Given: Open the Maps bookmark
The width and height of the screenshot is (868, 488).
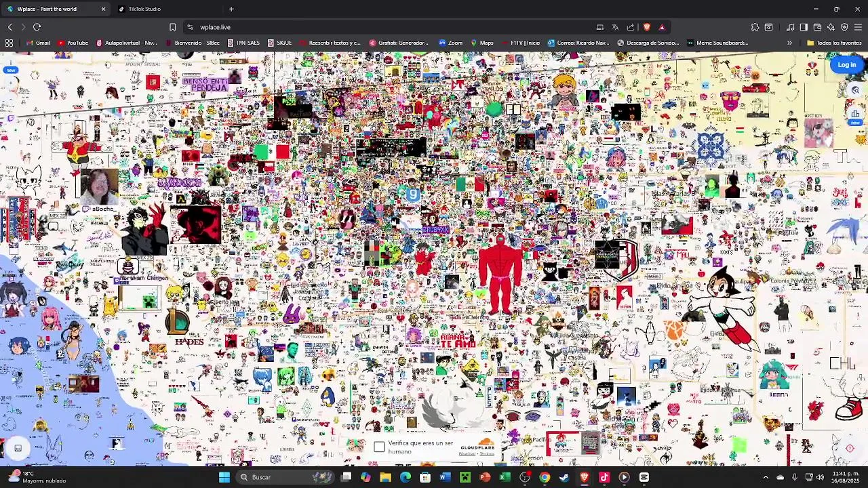Looking at the screenshot, I should [482, 43].
